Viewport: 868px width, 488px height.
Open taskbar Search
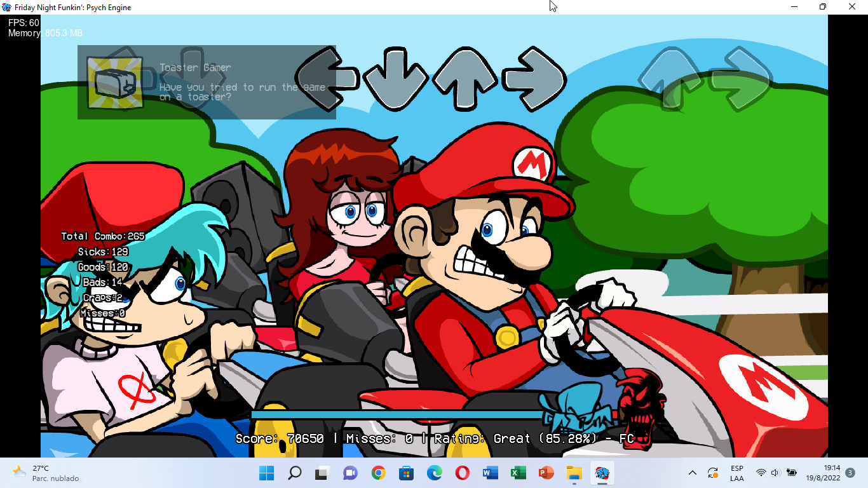pos(295,473)
